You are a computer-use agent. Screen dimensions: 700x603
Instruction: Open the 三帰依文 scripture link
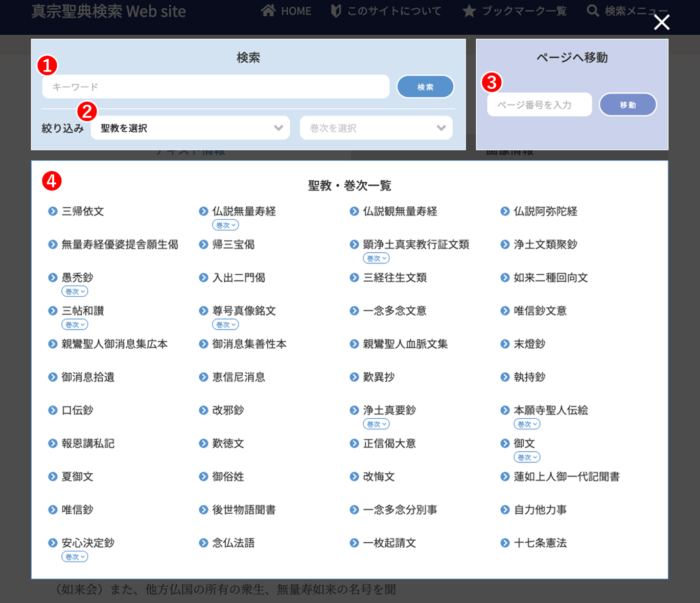click(x=83, y=211)
